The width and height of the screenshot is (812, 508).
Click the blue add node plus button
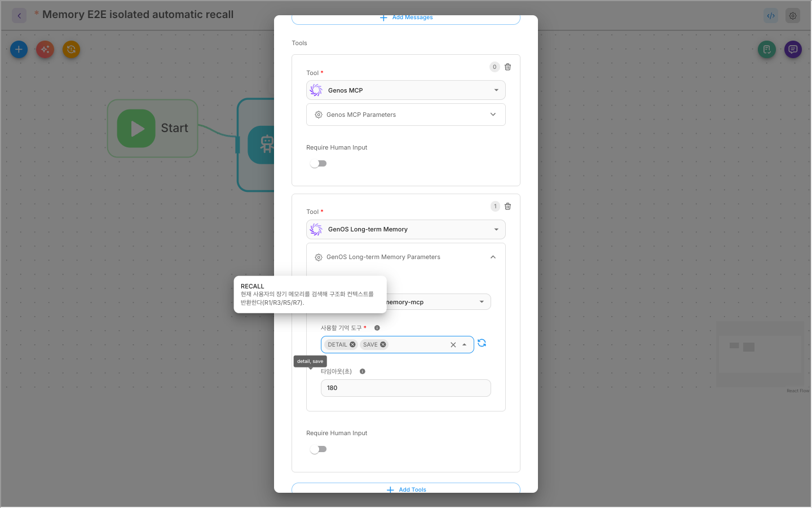coord(19,50)
